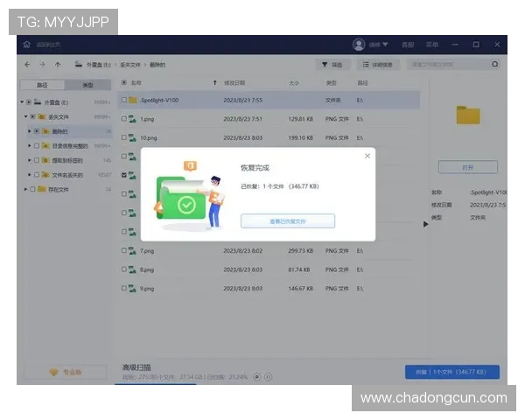The image size is (525, 420).
Task: Click the 丢失文件 breadcrumb item
Action: (130, 65)
